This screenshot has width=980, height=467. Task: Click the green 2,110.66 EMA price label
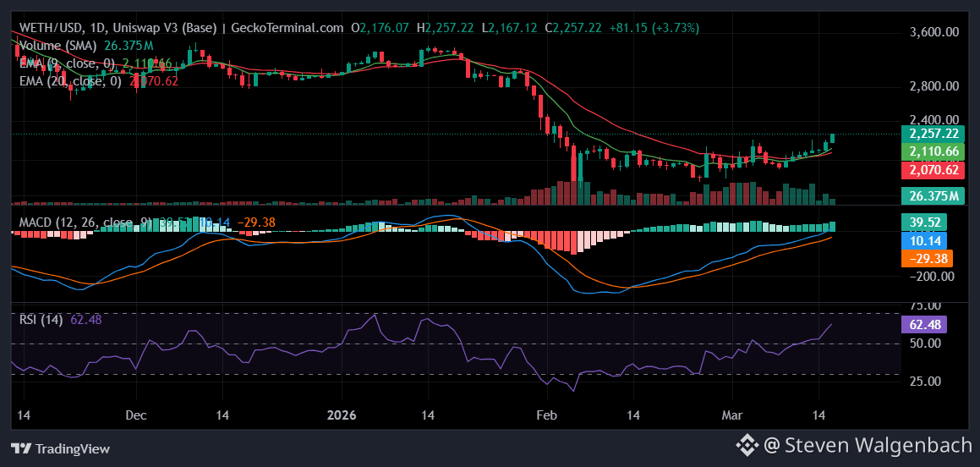point(933,152)
